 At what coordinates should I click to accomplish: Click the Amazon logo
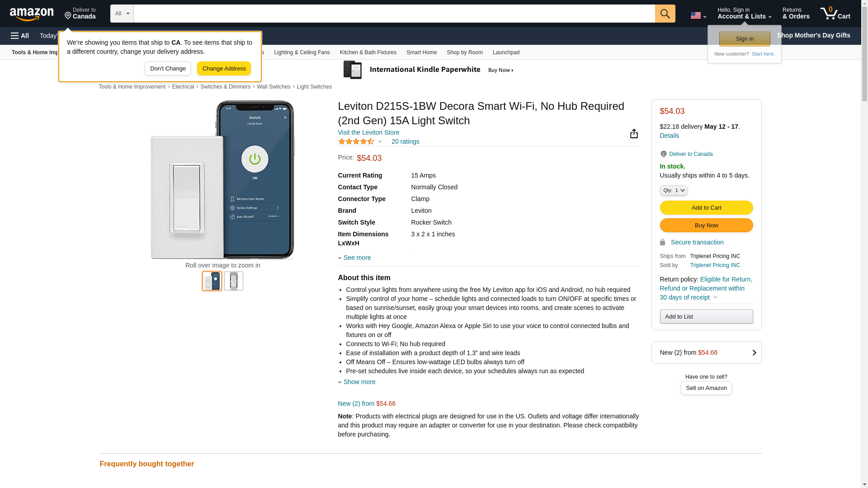pyautogui.click(x=32, y=14)
